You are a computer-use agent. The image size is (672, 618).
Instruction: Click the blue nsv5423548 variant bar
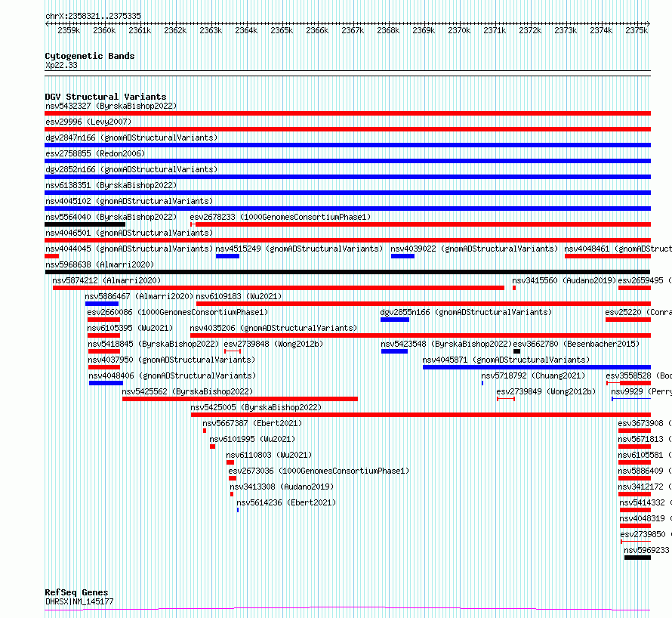[x=394, y=351]
